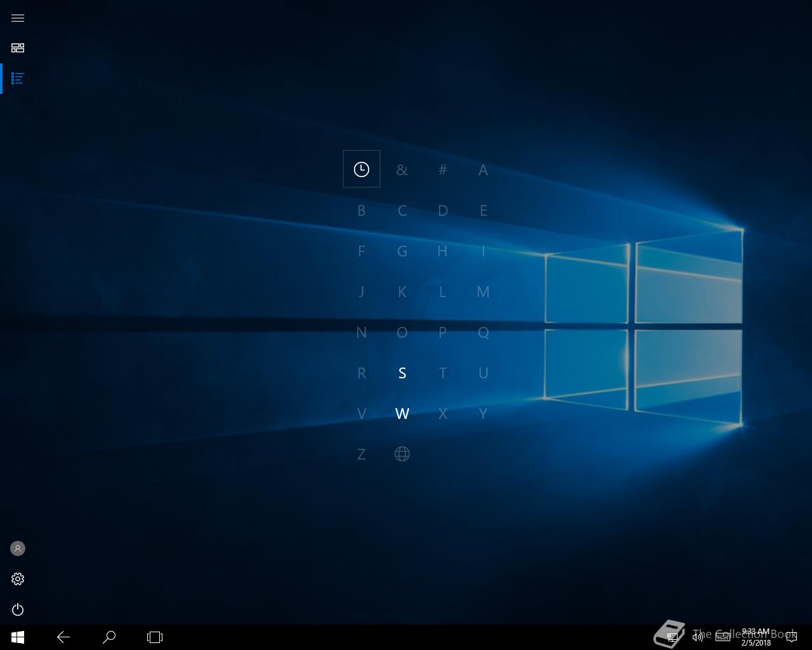The height and width of the screenshot is (650, 812).
Task: Click letter O in alphabet grid
Action: tap(402, 333)
